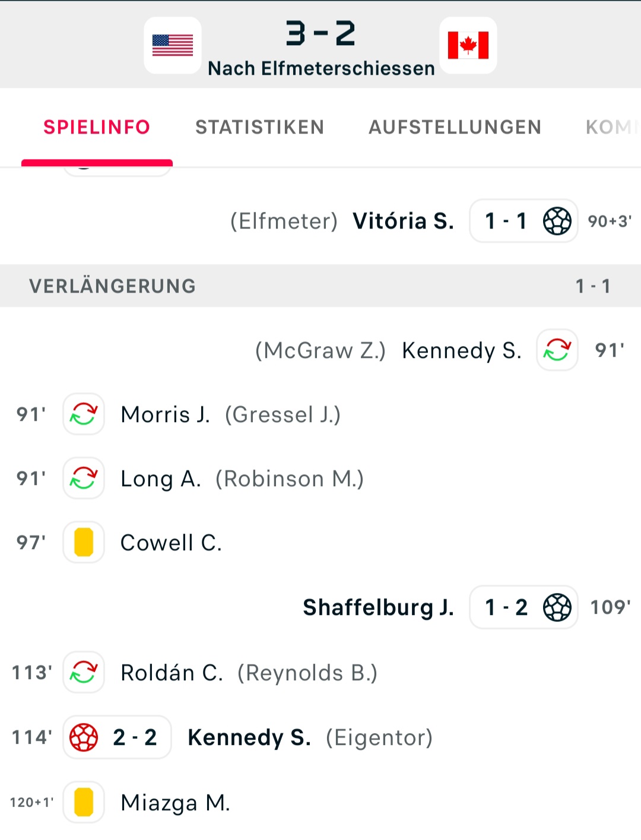Open player Shaffelburg J. goal entry
This screenshot has width=641, height=840.
[x=379, y=607]
